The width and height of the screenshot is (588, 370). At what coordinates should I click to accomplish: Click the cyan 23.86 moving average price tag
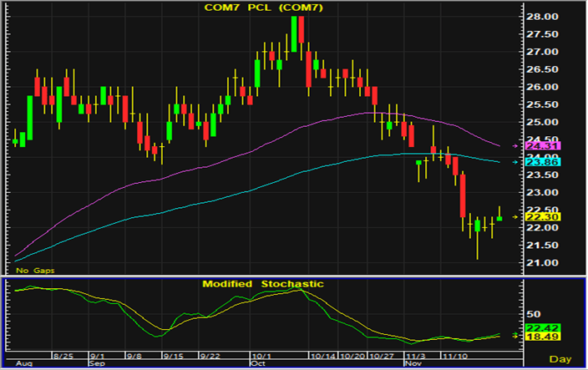pos(538,162)
